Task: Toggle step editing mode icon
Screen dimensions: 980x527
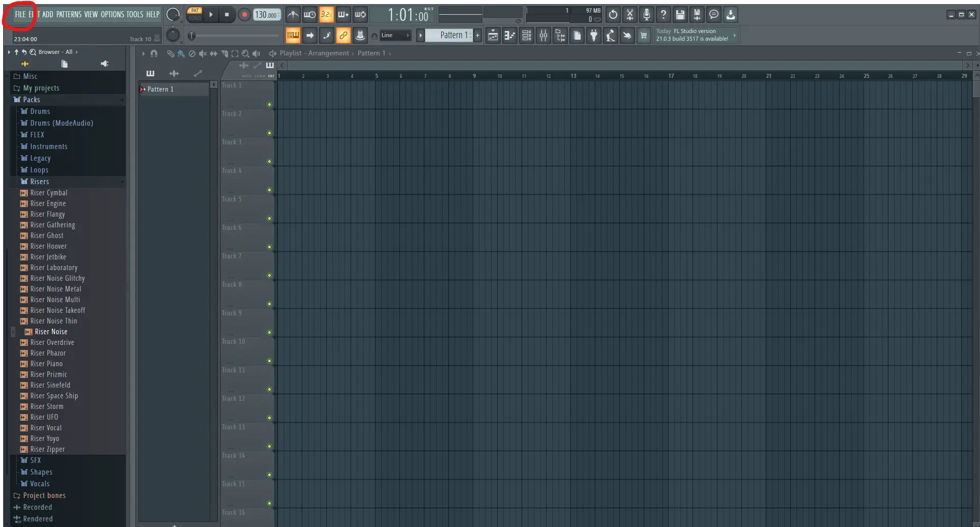Action: [x=327, y=35]
